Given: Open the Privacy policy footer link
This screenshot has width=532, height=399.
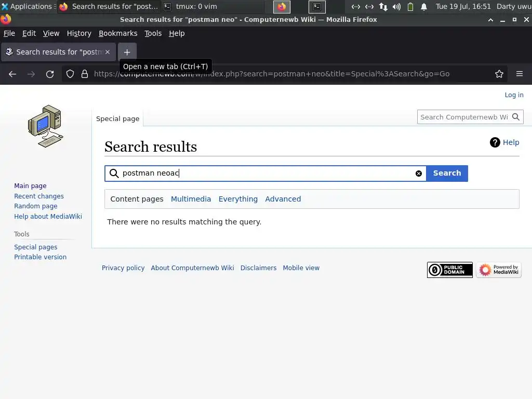Looking at the screenshot, I should 123,268.
